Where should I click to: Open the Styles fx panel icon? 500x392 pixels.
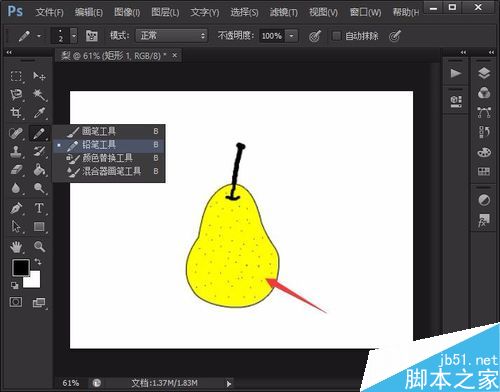[x=484, y=220]
